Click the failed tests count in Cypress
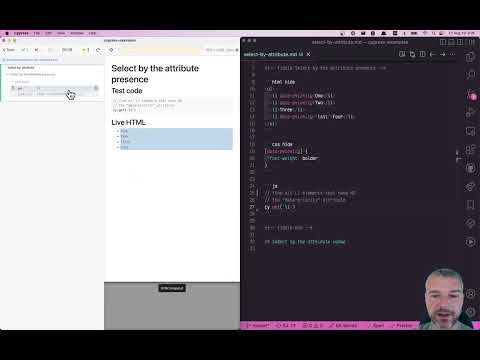 (x=37, y=50)
